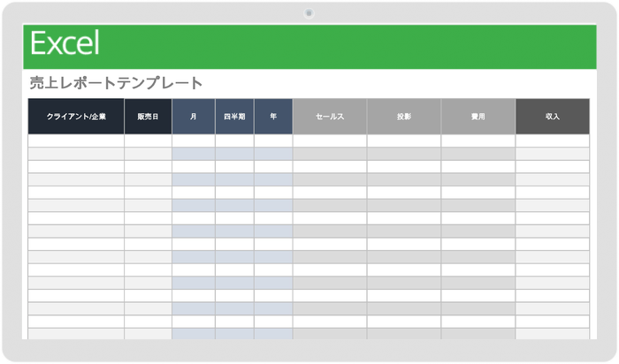Click the 月 column header
The image size is (619, 364).
194,117
